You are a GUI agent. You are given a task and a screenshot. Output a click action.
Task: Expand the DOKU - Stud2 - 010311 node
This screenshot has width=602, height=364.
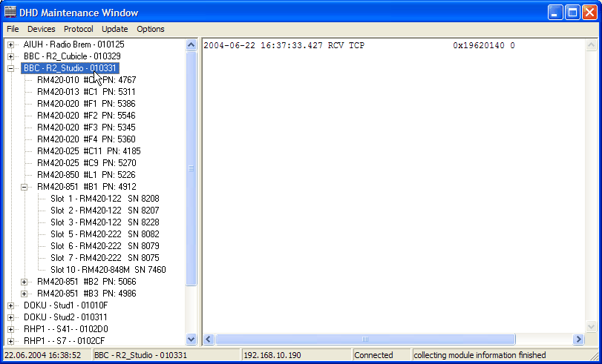pos(10,318)
